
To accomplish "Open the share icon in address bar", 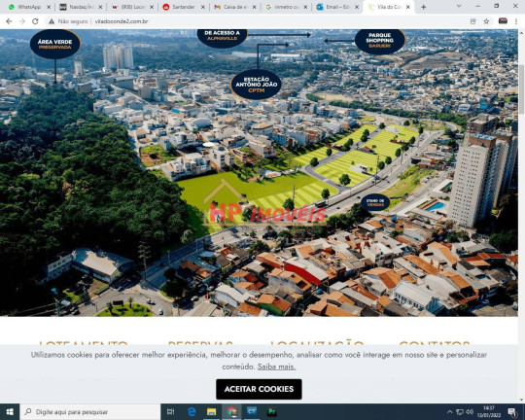I will click(473, 21).
